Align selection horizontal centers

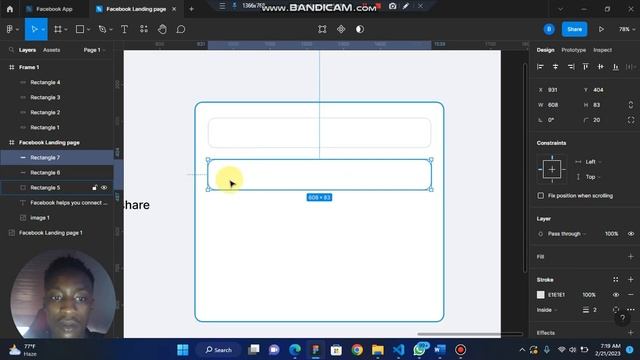[556, 67]
